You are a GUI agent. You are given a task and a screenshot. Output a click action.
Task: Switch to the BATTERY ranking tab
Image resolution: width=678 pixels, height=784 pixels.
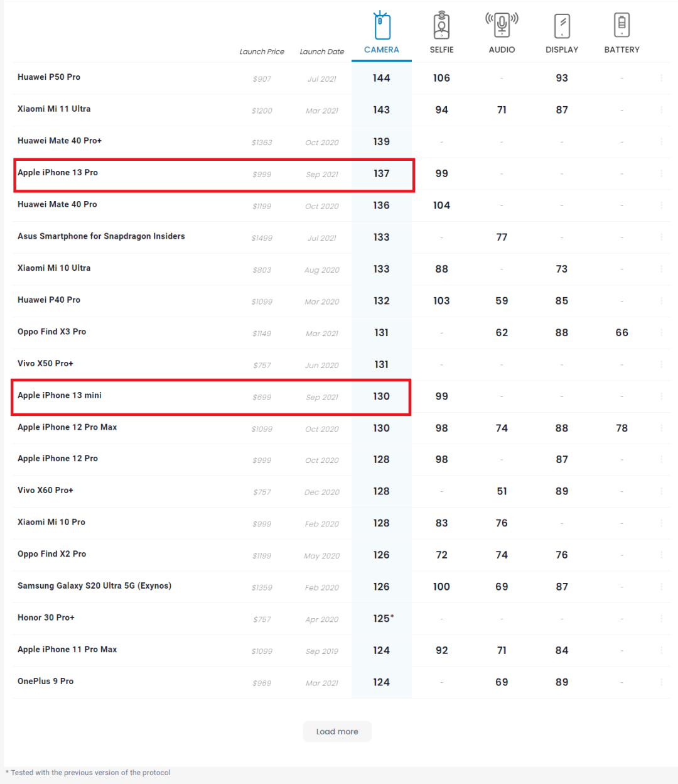(621, 50)
